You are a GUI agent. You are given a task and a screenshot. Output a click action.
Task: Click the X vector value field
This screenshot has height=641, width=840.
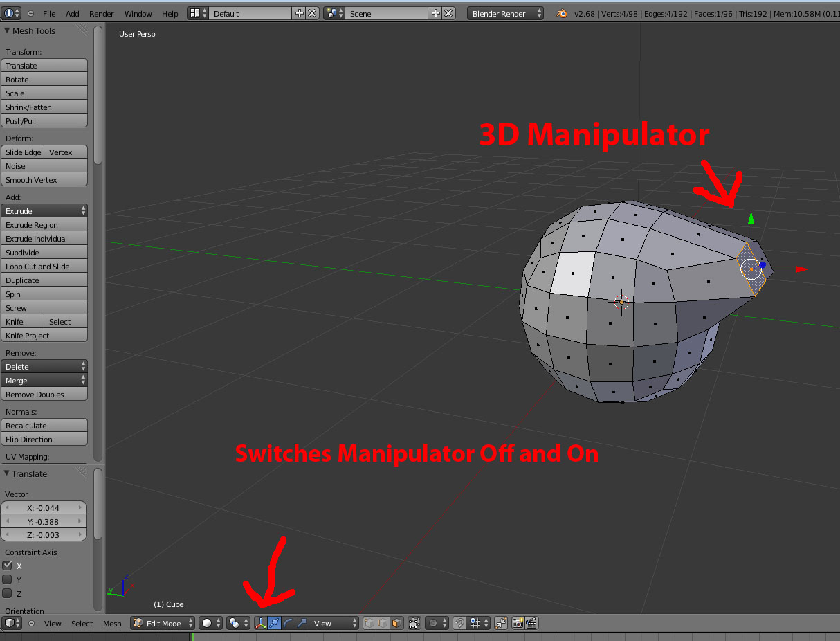44,508
